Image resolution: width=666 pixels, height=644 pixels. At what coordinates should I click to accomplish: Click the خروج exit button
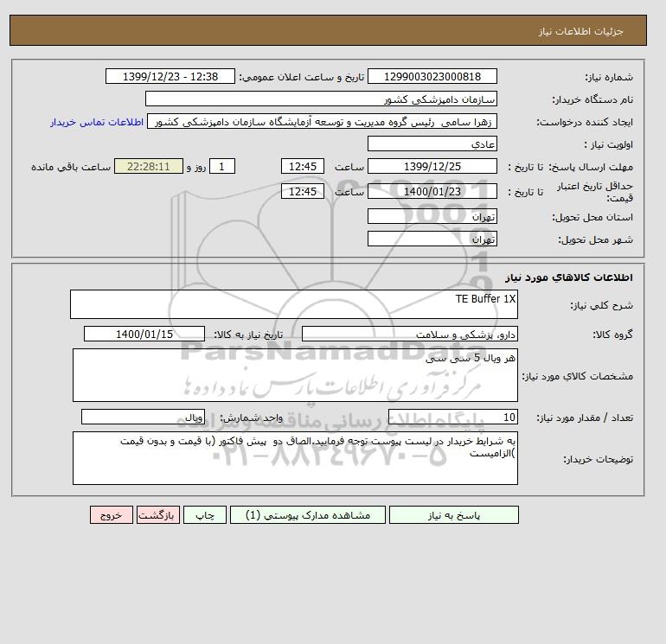click(112, 515)
